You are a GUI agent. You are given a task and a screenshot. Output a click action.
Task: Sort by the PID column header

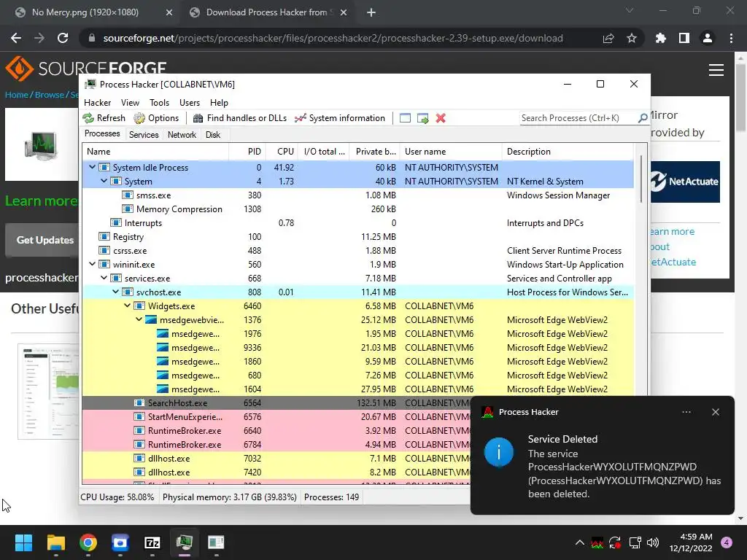(247, 152)
